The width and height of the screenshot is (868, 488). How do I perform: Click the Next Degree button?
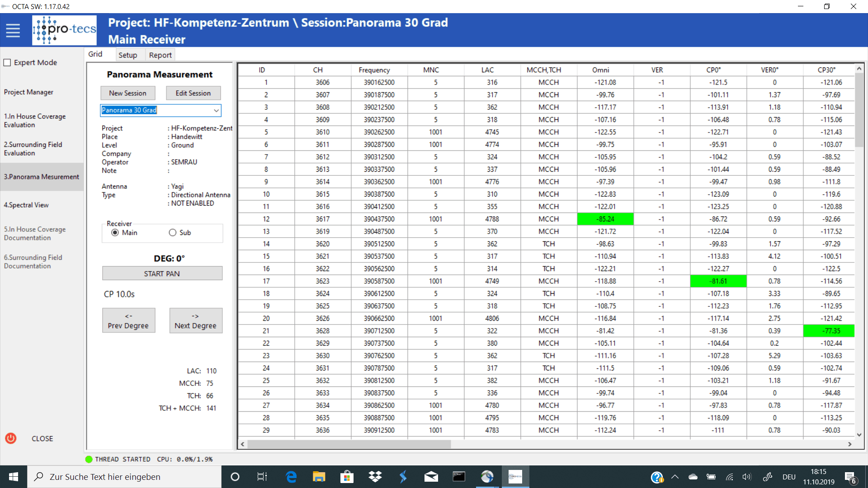pyautogui.click(x=195, y=321)
